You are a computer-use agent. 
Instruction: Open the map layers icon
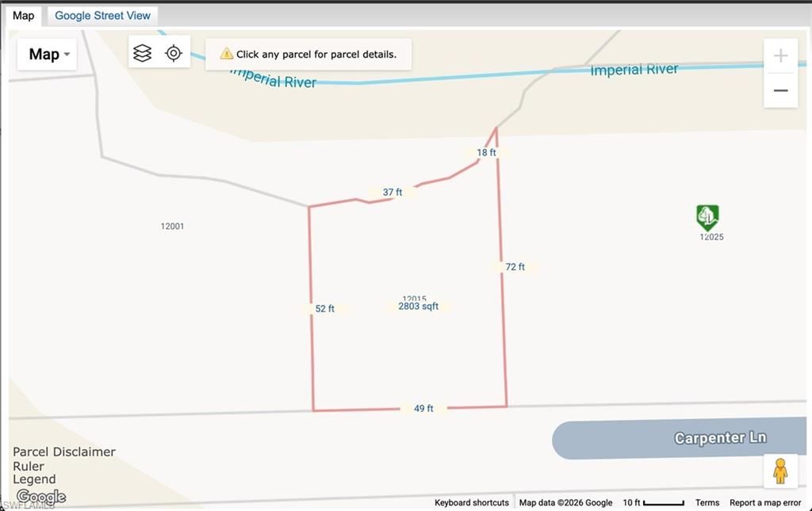point(143,53)
